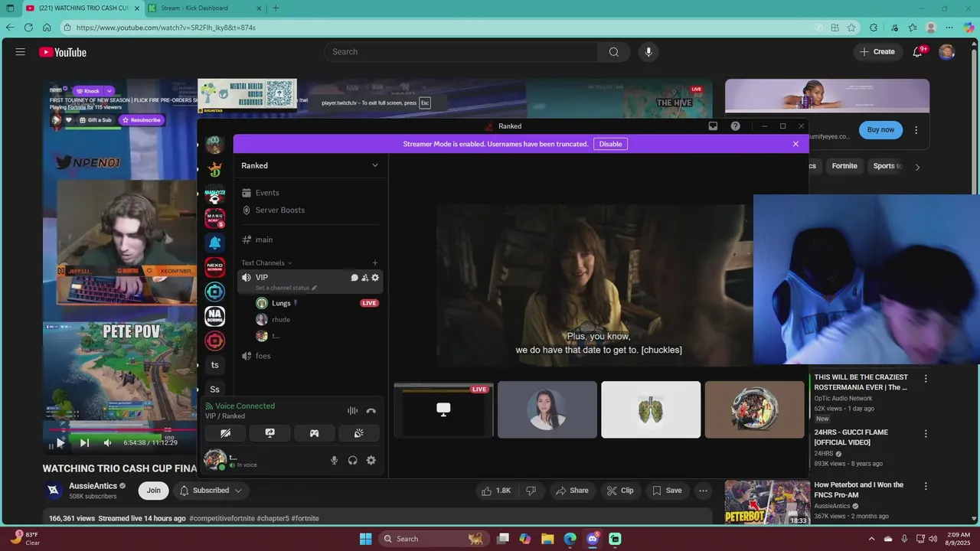Mute the Discord microphone

[334, 460]
